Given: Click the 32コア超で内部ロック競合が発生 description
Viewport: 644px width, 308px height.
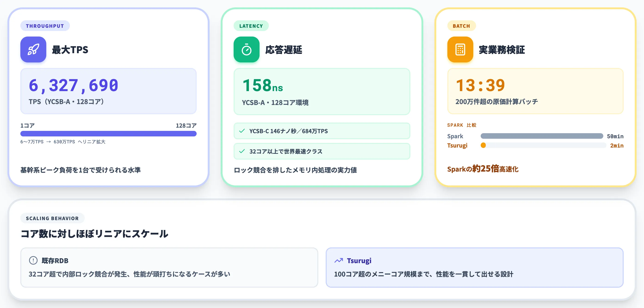Looking at the screenshot, I should point(129,274).
